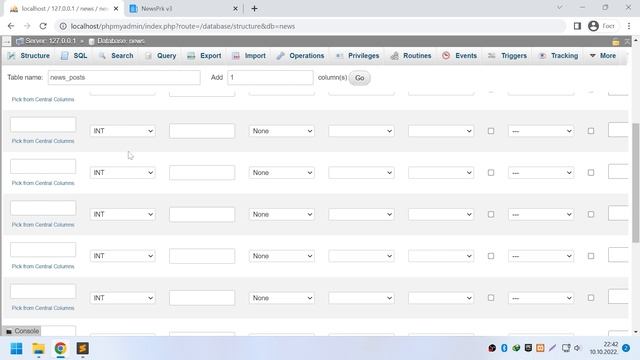Open the collation dropdown in topmost complete row
The image size is (640, 360).
click(x=361, y=131)
